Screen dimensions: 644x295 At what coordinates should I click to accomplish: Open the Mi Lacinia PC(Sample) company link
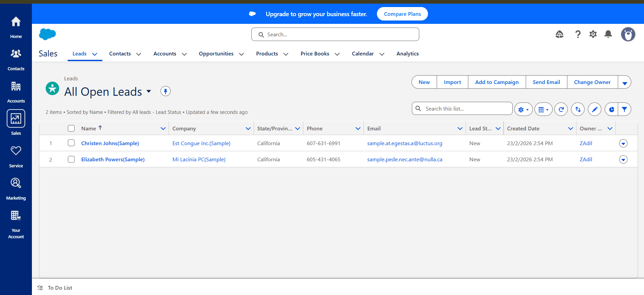(199, 159)
